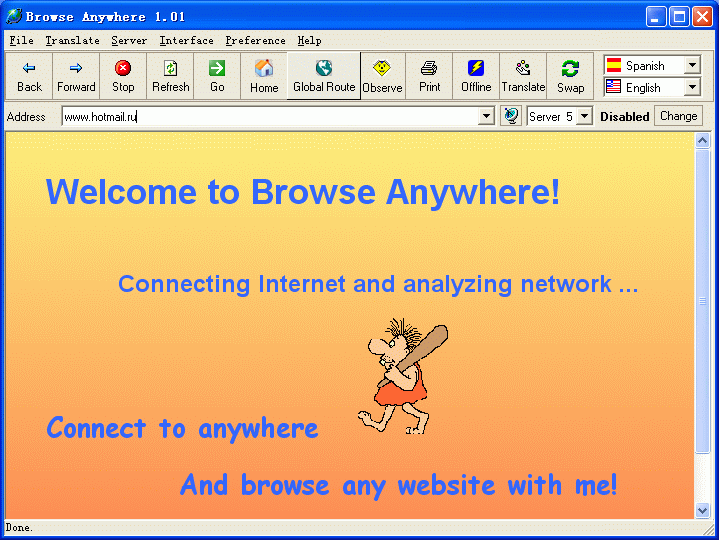Screen dimensions: 719x540
Task: Click the Address label
Action: 26,117
